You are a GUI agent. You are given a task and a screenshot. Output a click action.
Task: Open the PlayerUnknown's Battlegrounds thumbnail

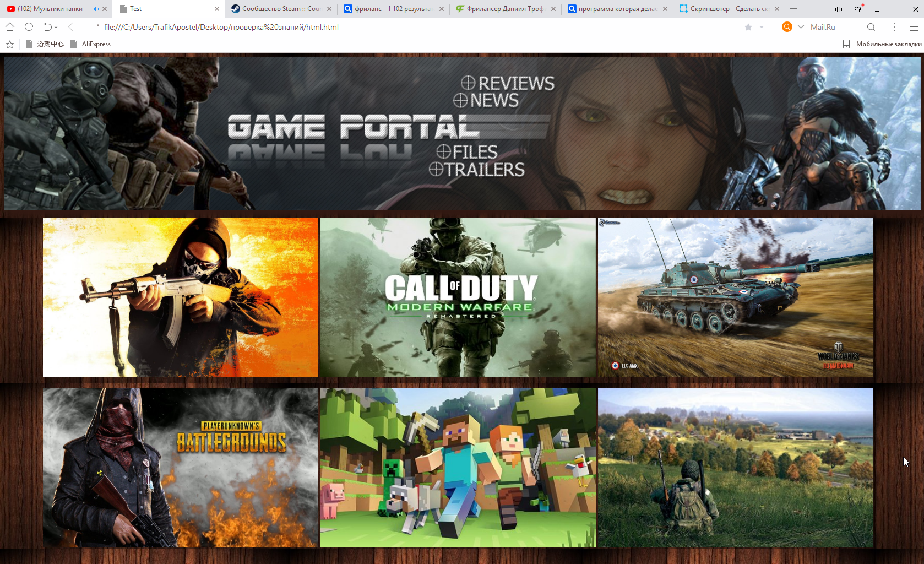pyautogui.click(x=181, y=468)
